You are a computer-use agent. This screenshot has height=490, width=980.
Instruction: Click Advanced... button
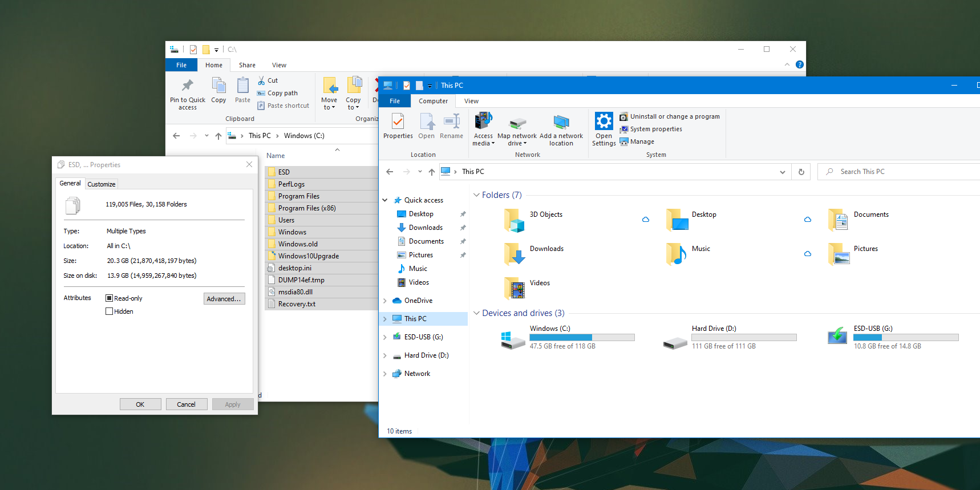(224, 299)
